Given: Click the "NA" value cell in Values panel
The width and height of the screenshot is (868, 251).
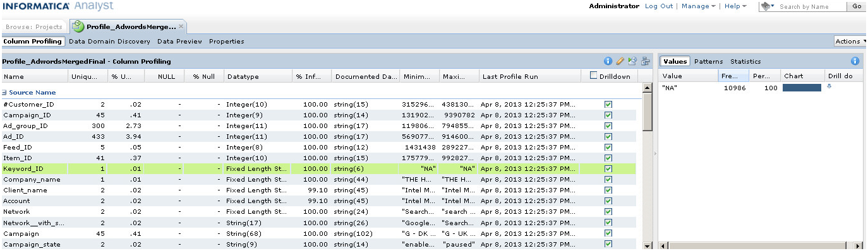Looking at the screenshot, I should pos(670,88).
